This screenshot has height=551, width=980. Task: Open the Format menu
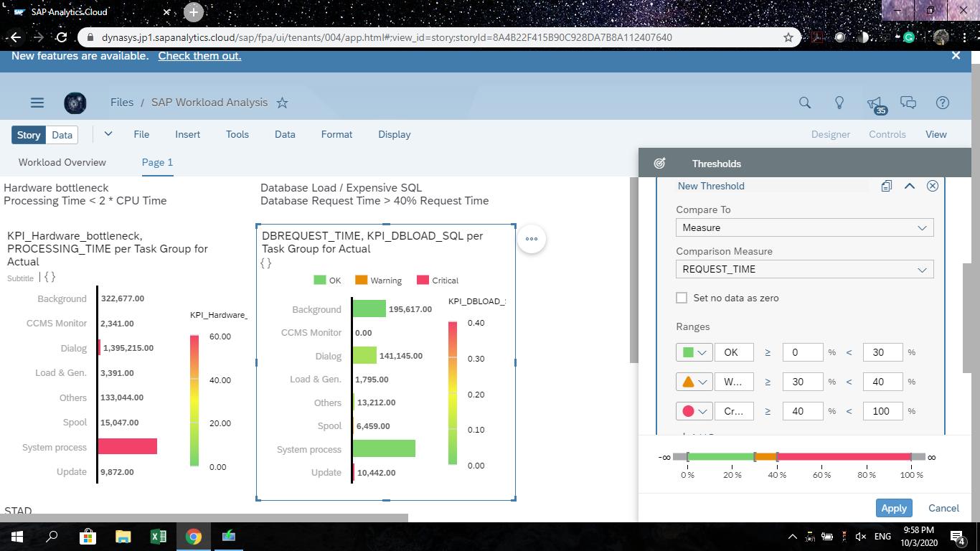pyautogui.click(x=336, y=134)
